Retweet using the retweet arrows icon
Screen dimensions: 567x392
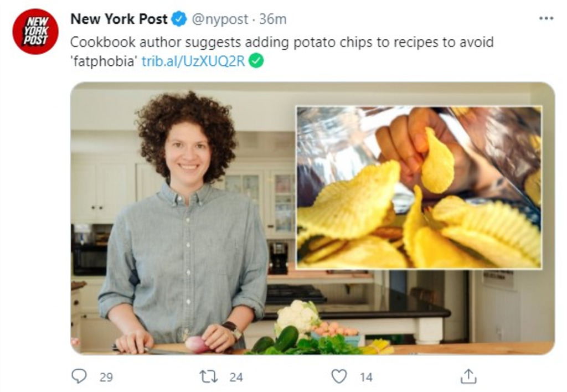click(x=208, y=376)
